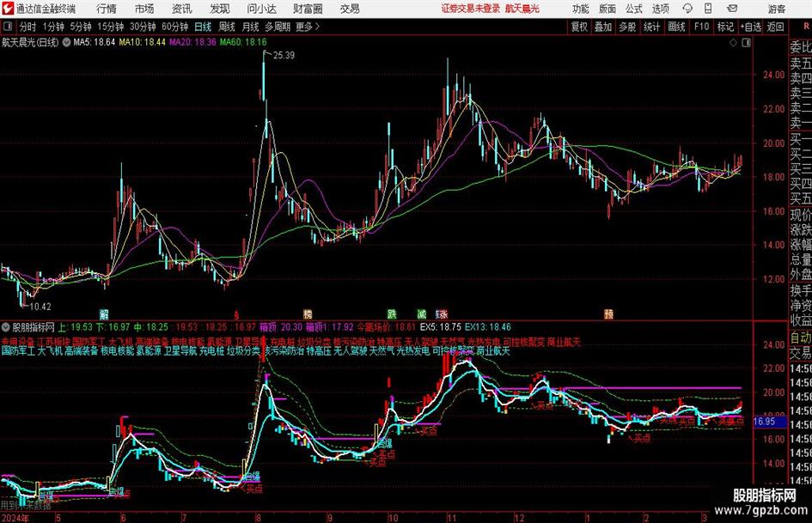
Task: Click the MA10: 18.44 value
Action: pos(142,42)
